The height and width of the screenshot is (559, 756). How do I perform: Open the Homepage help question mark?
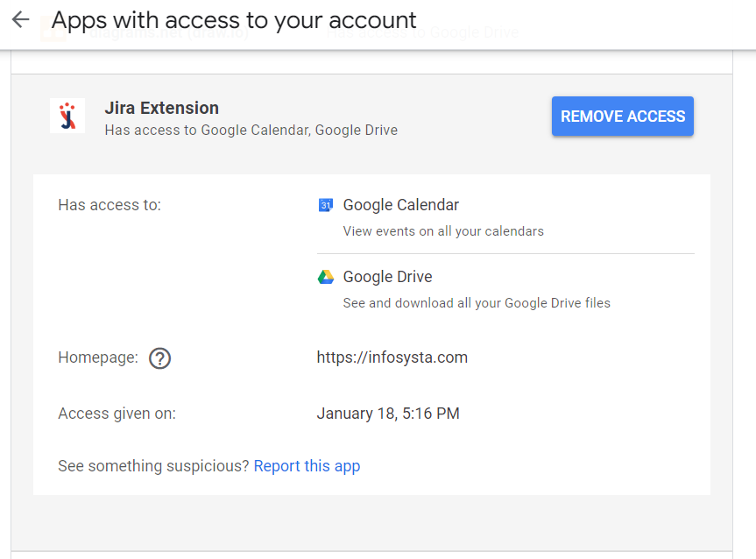pos(159,358)
